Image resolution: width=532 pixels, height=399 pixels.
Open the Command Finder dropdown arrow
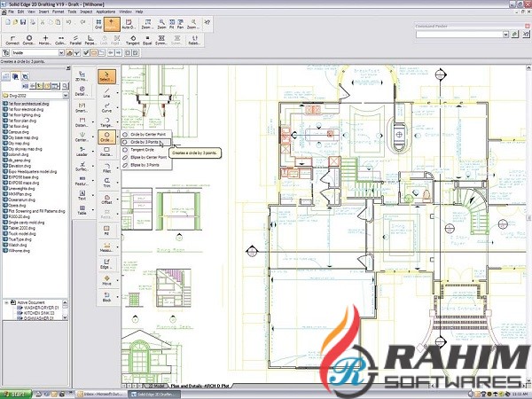tap(505, 35)
